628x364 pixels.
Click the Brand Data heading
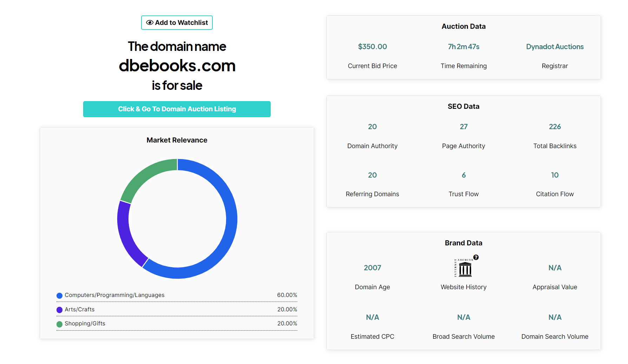click(463, 243)
